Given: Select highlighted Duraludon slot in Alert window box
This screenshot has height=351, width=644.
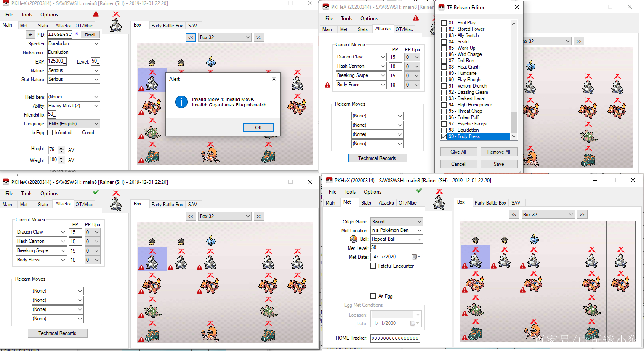Looking at the screenshot, I should click(x=152, y=80).
